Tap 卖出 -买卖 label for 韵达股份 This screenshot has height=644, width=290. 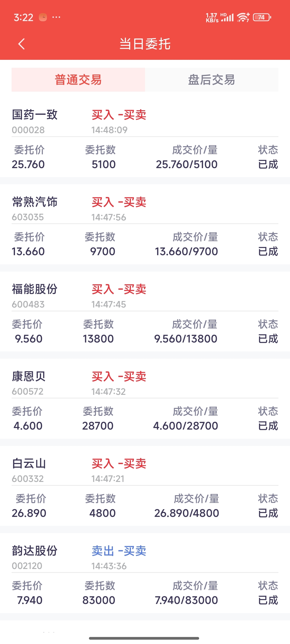coord(119,551)
